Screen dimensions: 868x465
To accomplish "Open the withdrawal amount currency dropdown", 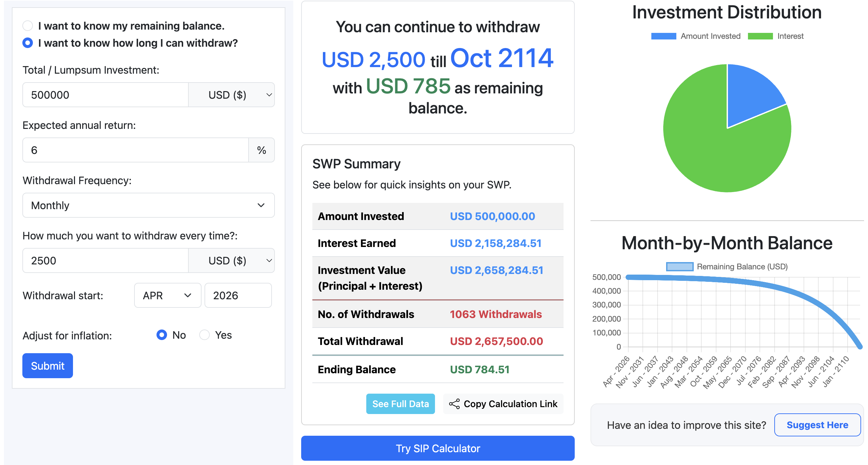I will (231, 260).
